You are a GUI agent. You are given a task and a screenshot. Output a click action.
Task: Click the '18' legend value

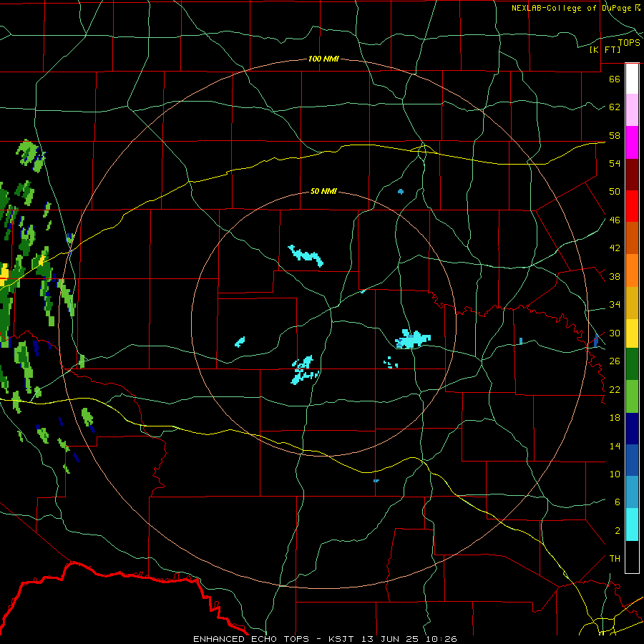[615, 418]
